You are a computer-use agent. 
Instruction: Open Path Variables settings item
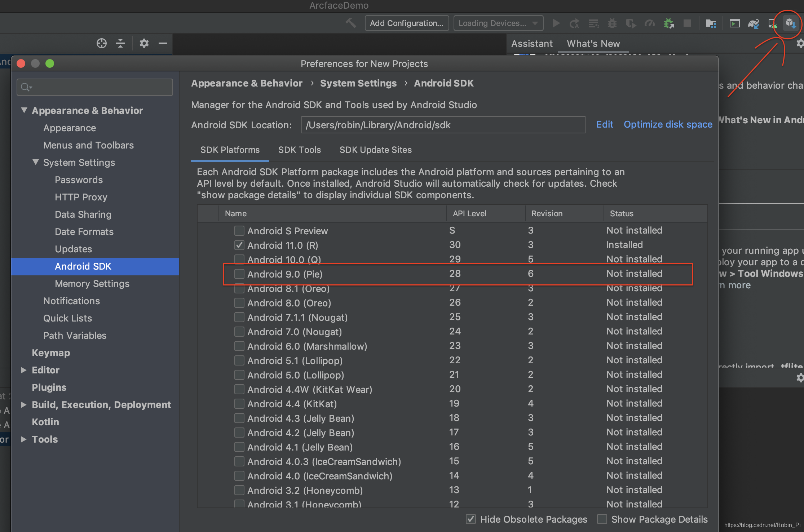tap(75, 336)
